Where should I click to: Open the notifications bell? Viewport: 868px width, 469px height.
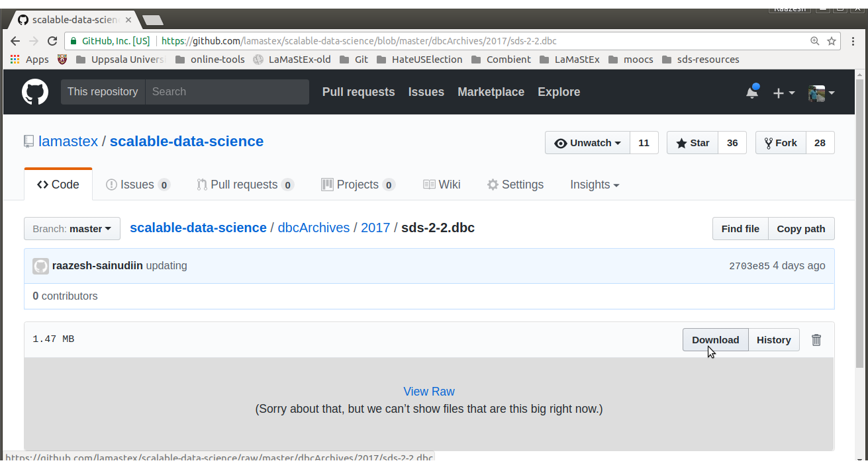[x=752, y=92]
